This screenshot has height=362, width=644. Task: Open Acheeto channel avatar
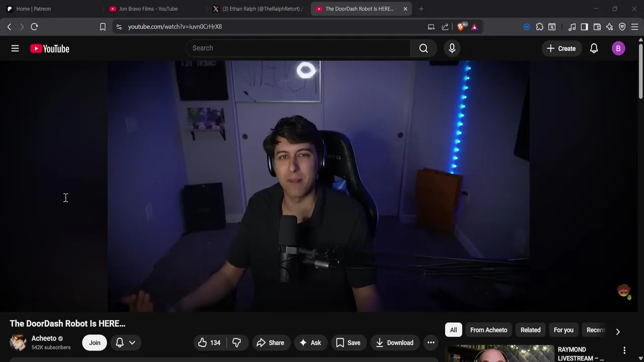(x=18, y=342)
